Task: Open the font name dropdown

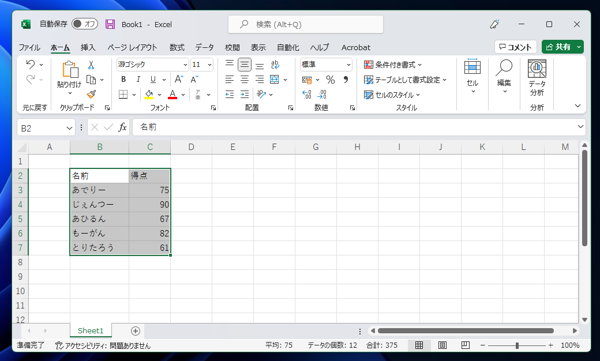Action: [185, 65]
